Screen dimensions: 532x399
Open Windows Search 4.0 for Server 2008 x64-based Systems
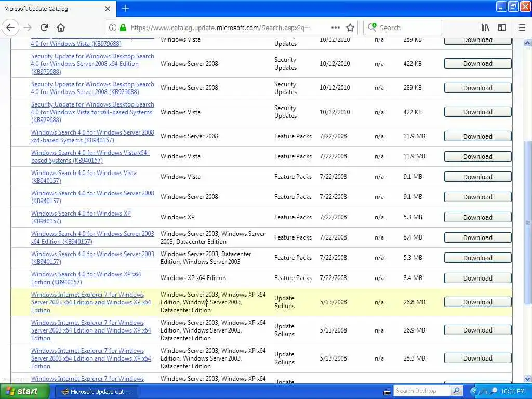click(x=92, y=136)
